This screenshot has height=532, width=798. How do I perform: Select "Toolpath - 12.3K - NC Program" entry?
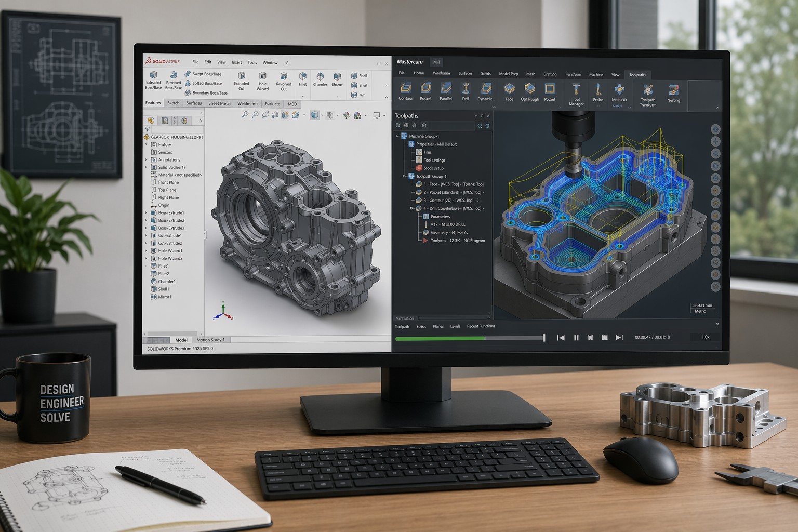coord(454,241)
